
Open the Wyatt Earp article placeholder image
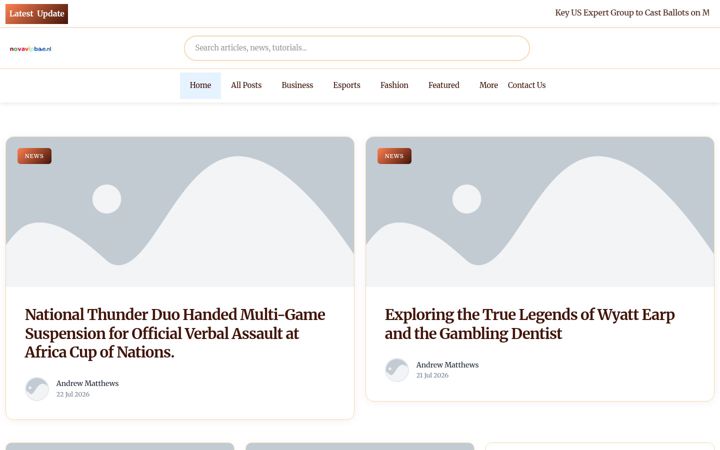tap(540, 212)
